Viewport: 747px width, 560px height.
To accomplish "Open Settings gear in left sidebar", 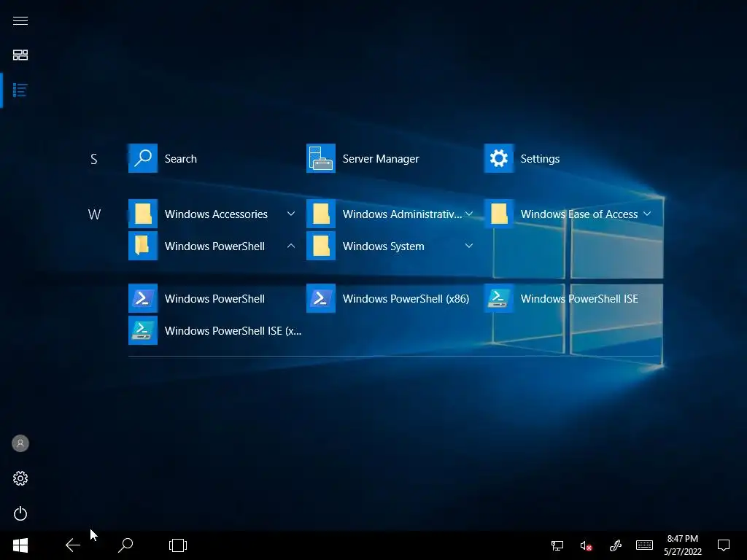I will tap(20, 478).
